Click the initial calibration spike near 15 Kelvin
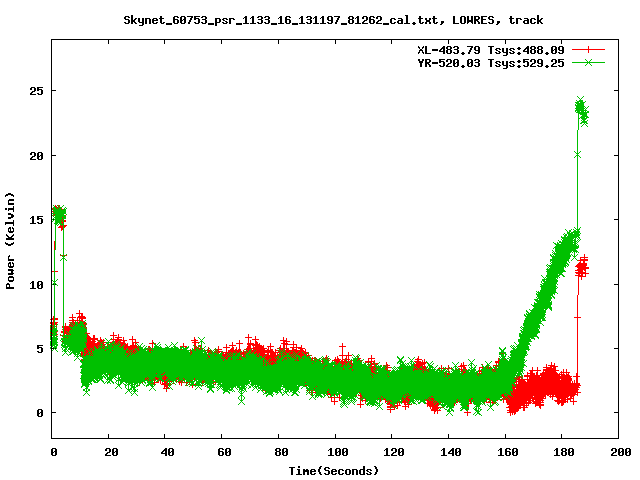Image resolution: width=640 pixels, height=480 pixels. [59, 216]
